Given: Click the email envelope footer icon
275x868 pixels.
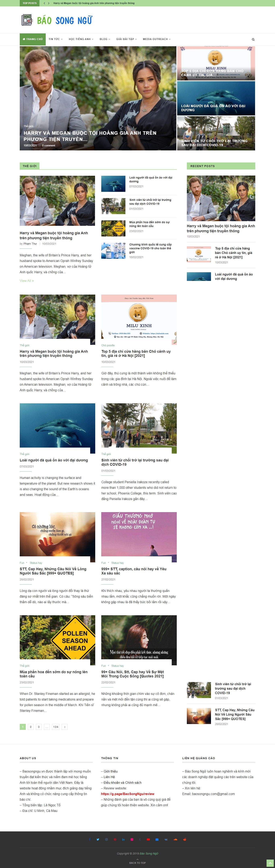Looking at the screenshot, I should (157, 839).
